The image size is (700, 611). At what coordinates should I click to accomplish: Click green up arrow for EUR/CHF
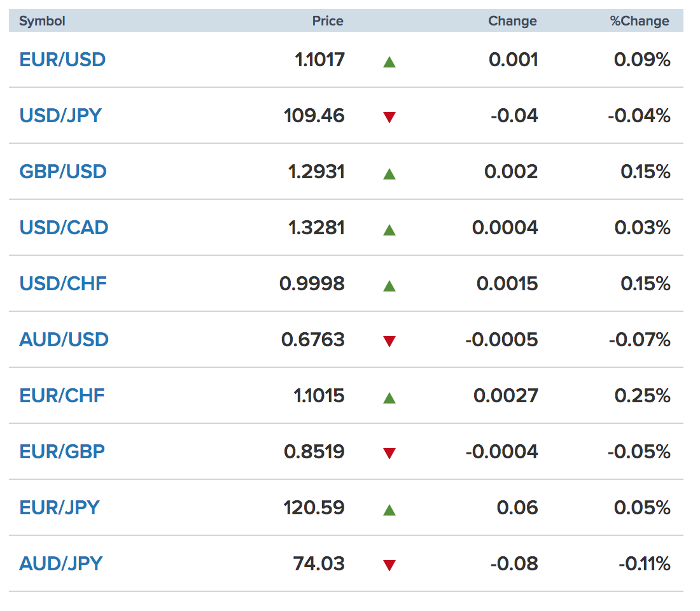pos(389,398)
